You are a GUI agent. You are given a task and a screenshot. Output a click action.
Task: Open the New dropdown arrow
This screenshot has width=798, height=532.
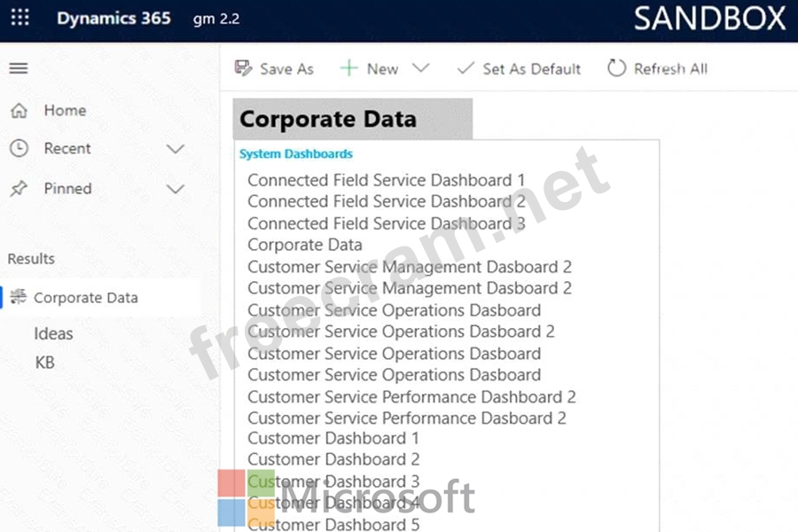click(420, 69)
